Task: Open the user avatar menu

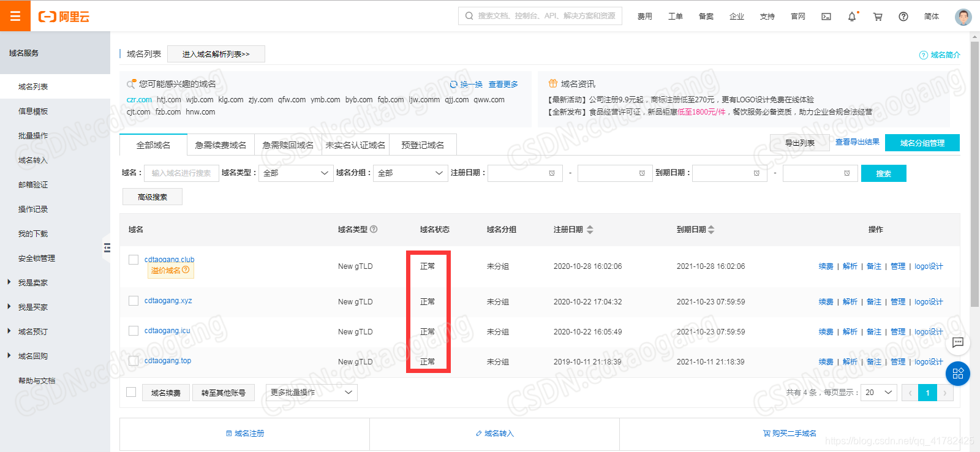Action: click(x=963, y=17)
